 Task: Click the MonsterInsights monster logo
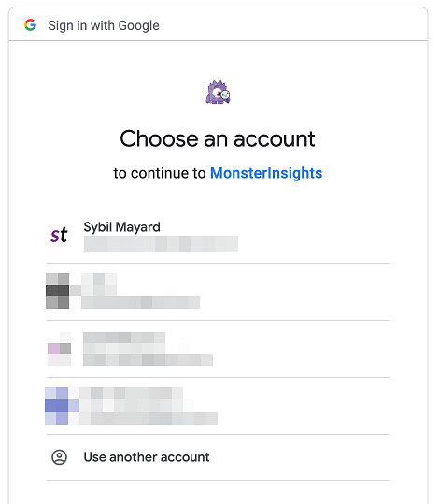pyautogui.click(x=218, y=93)
